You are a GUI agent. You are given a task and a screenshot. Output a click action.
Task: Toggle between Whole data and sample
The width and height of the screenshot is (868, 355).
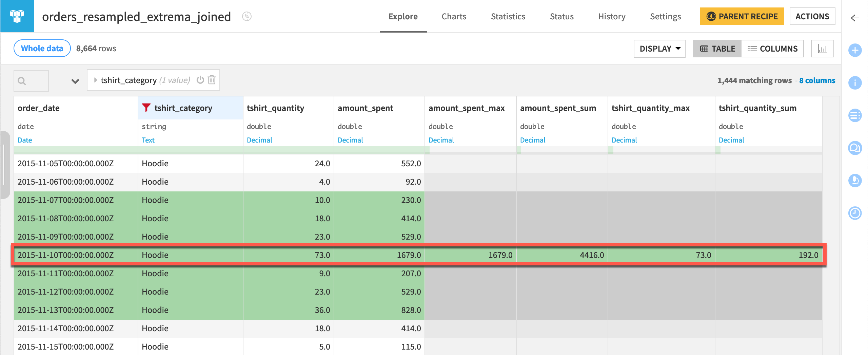pos(41,48)
